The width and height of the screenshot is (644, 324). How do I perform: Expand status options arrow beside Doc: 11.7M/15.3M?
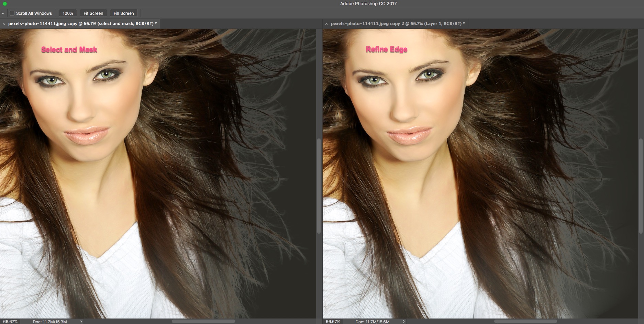[81, 322]
